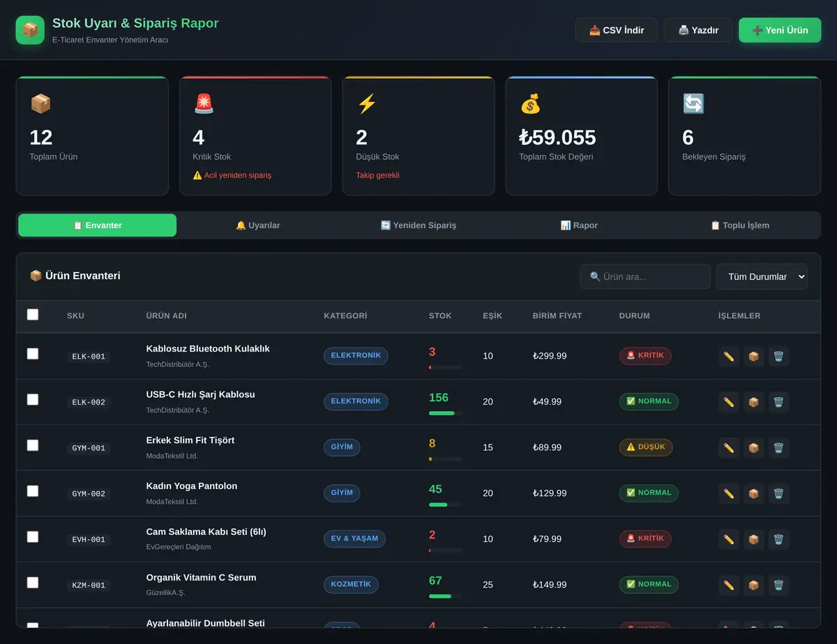The width and height of the screenshot is (837, 644).
Task: Click the box icon for KZM-001 row
Action: pos(754,585)
